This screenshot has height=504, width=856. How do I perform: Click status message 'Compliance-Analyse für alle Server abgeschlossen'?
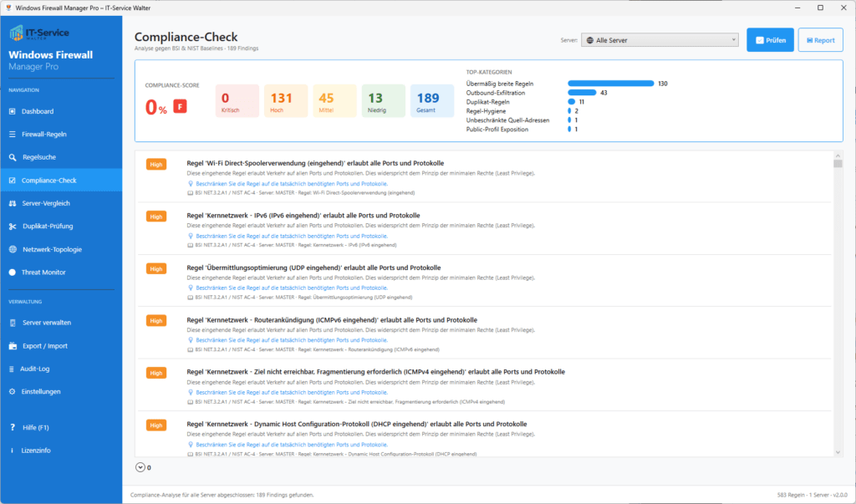coord(222,496)
